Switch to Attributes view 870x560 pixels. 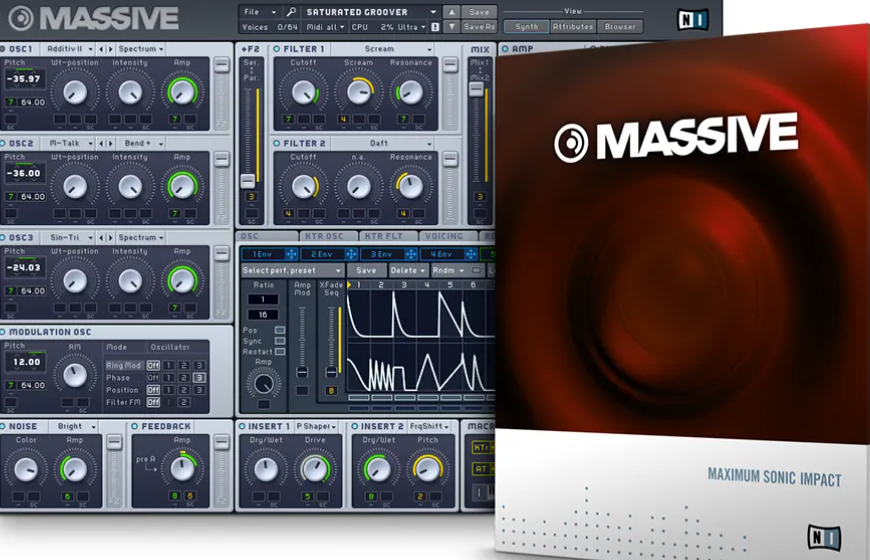(573, 26)
